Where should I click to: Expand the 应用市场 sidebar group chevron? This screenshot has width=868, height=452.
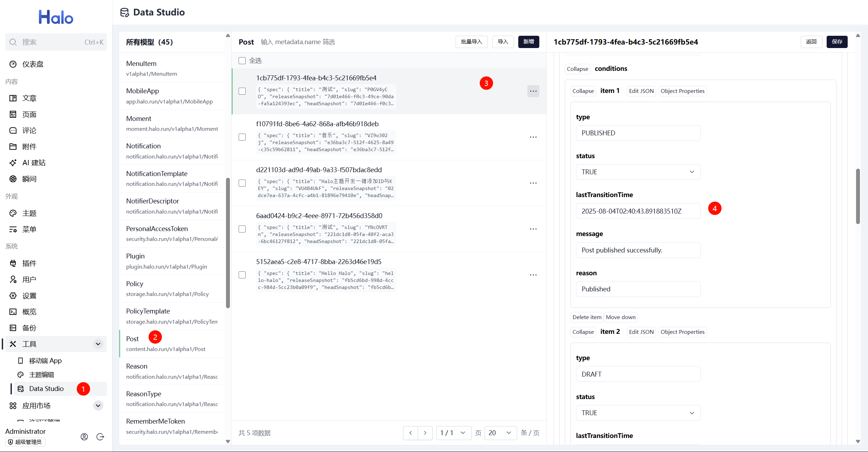98,406
